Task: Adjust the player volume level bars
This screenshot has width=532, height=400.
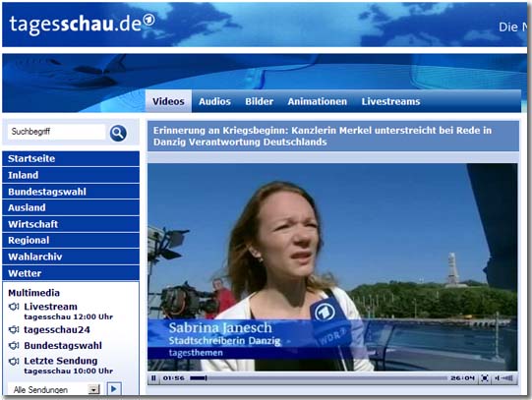Action: pos(507,377)
